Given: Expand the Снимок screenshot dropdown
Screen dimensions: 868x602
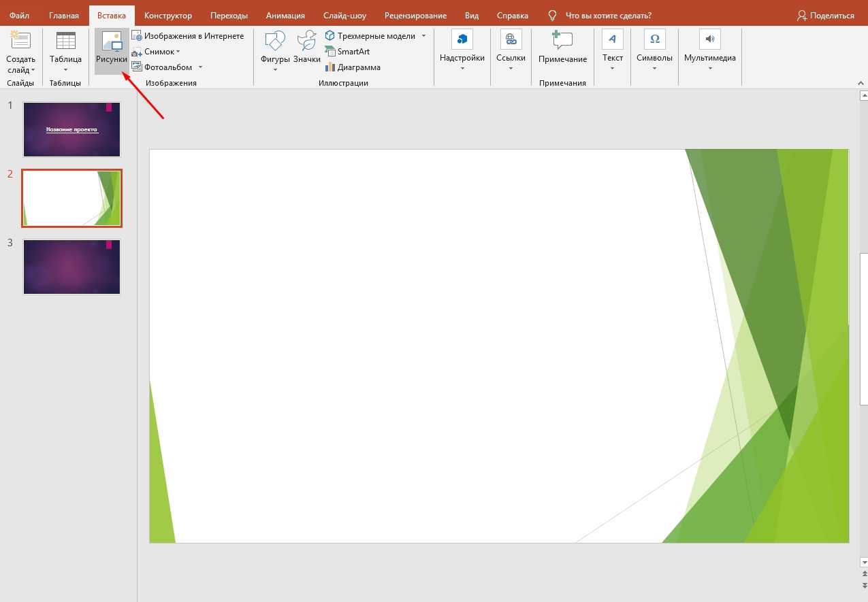Looking at the screenshot, I should pos(178,52).
